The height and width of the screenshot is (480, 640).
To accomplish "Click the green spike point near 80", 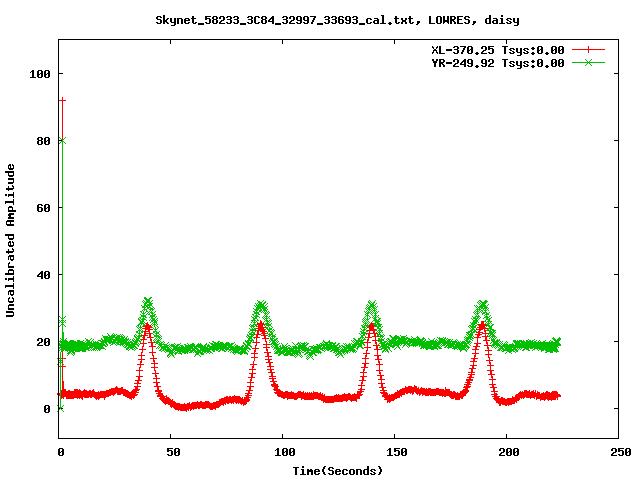I will [62, 141].
